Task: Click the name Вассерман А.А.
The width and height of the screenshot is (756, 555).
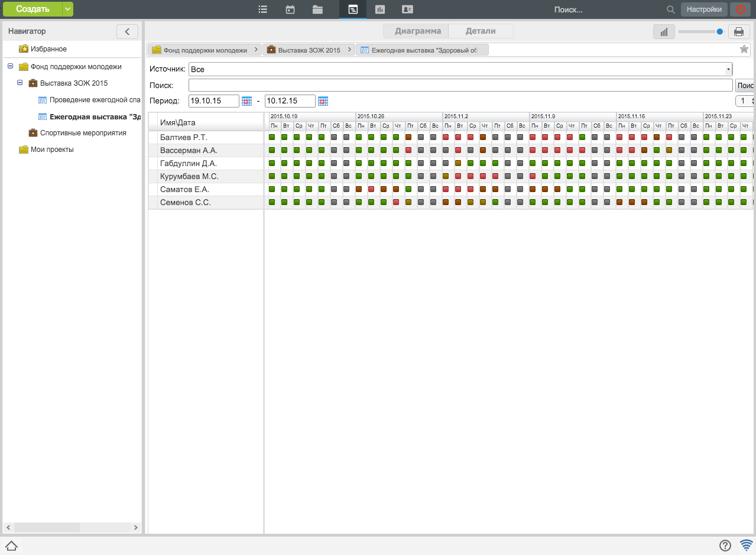Action: tap(189, 150)
